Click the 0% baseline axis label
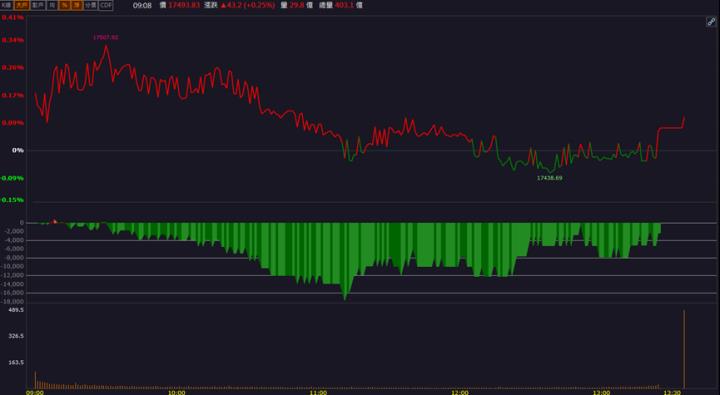This screenshot has width=720, height=395. [x=18, y=150]
